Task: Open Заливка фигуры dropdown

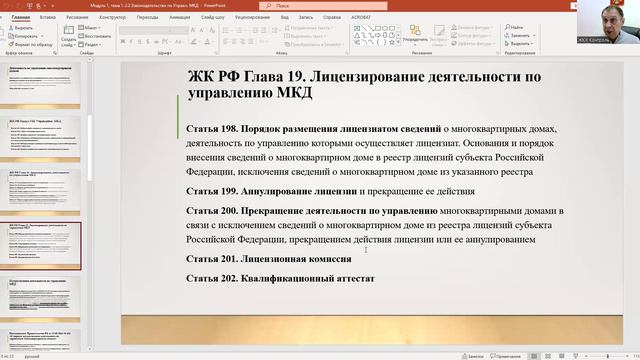Action: click(472, 27)
